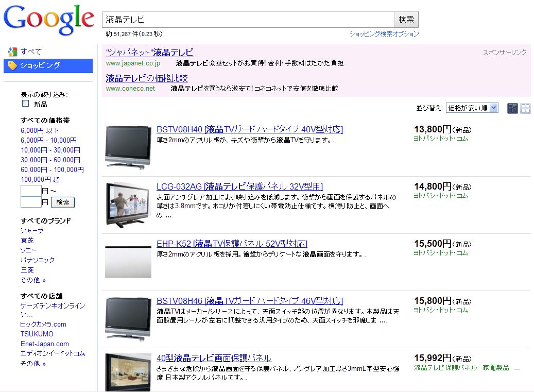This screenshot has width=534, height=392.
Task: Filter by store ビックカメラ.com
Action: pos(43,325)
